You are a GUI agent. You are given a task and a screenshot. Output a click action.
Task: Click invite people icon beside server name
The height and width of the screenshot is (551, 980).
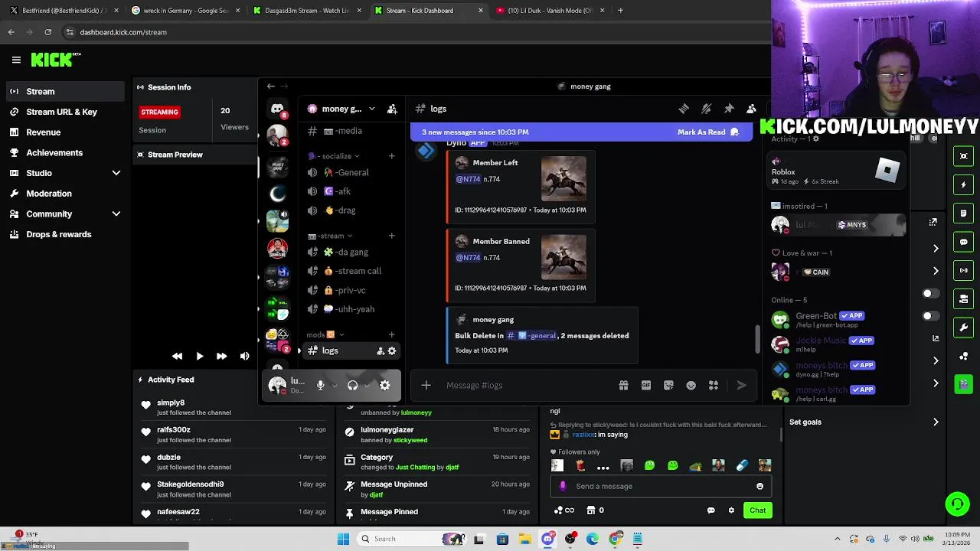pos(392,109)
